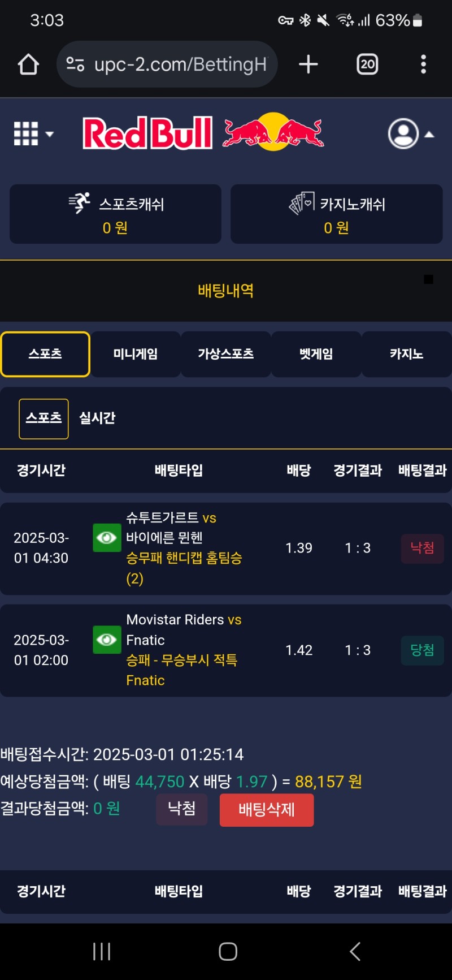Toggle eye icon for Stuttgart vs Bayern bet

[x=107, y=537]
